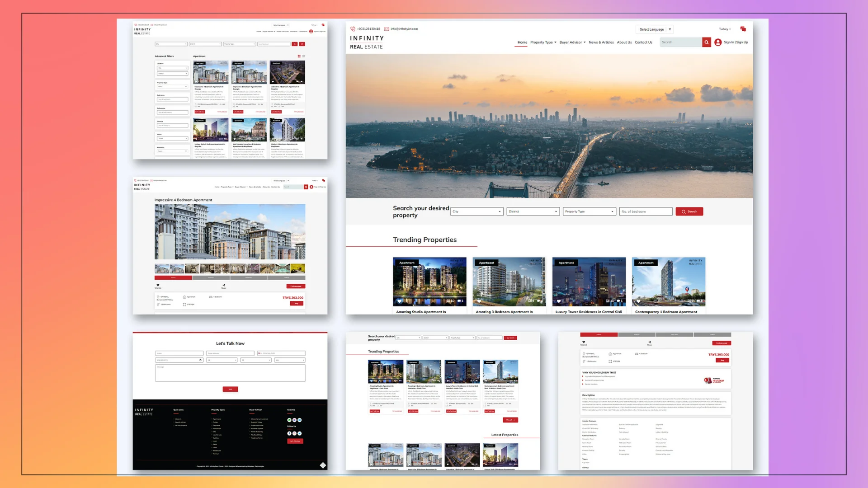Click the red Search button in property search
This screenshot has width=868, height=488.
click(x=689, y=211)
